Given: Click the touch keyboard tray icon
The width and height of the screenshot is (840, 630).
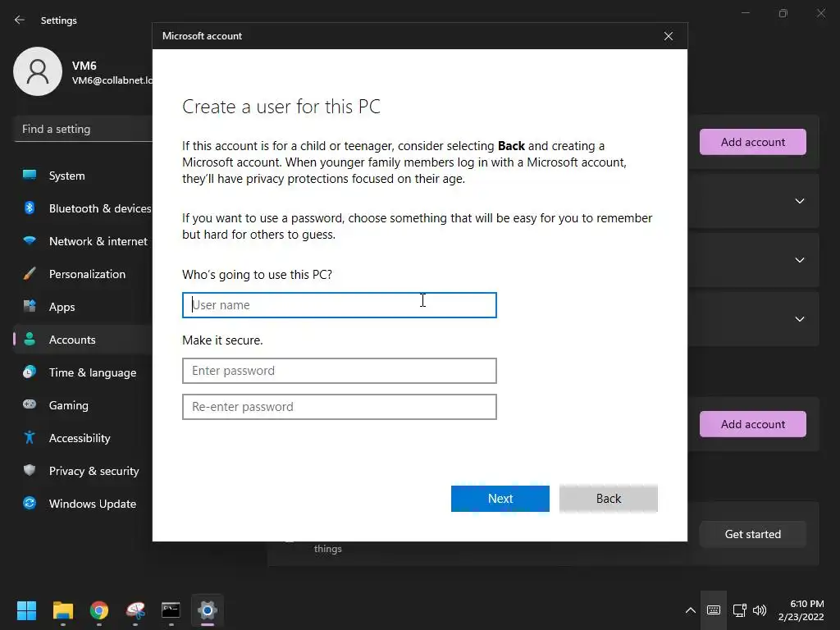Looking at the screenshot, I should [x=714, y=610].
